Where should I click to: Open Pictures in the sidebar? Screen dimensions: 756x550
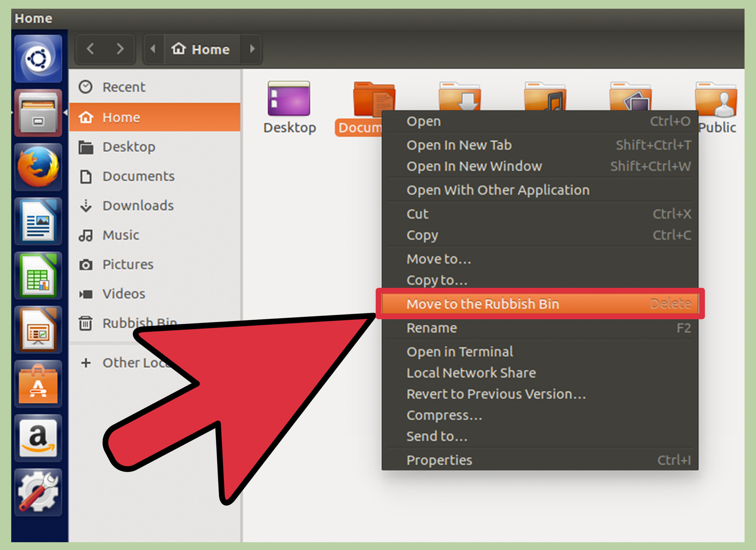(155, 264)
